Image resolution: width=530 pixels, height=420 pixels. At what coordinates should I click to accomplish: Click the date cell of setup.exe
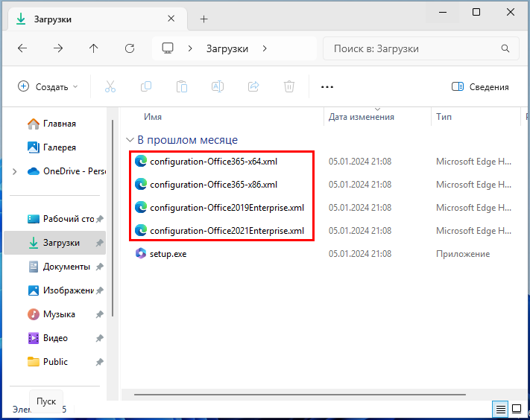[360, 254]
